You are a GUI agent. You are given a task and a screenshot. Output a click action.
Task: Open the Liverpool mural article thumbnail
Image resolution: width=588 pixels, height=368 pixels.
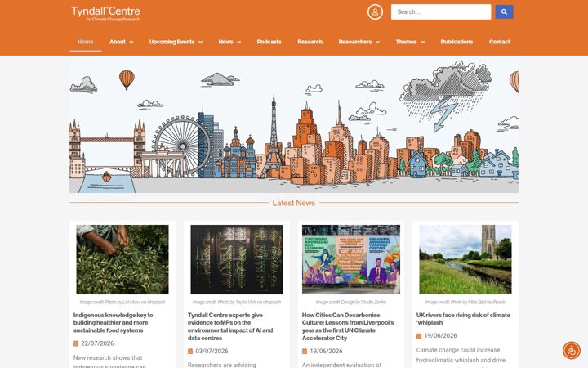tap(351, 259)
